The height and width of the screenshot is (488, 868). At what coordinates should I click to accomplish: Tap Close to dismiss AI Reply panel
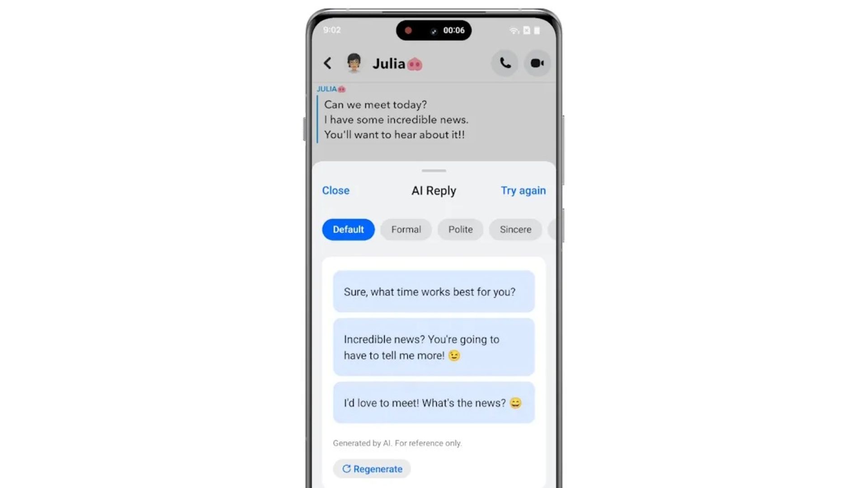[335, 190]
